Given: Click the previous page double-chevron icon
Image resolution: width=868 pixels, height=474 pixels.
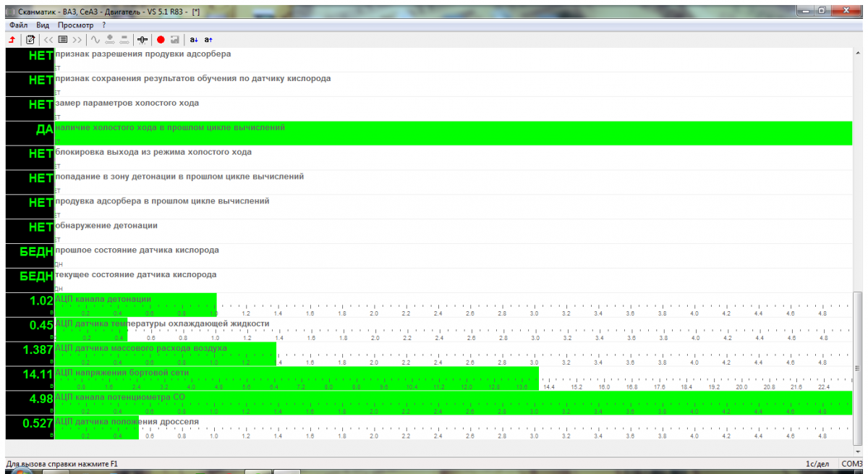Looking at the screenshot, I should click(48, 39).
